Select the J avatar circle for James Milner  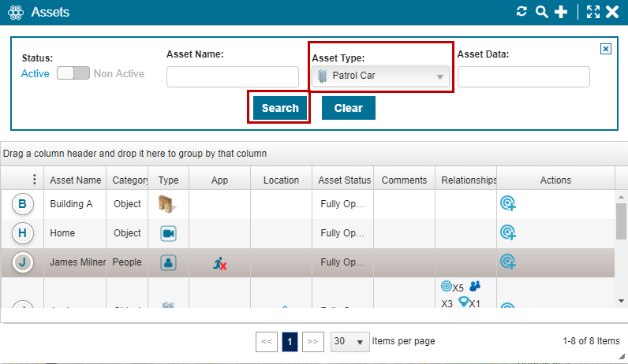[x=22, y=262]
